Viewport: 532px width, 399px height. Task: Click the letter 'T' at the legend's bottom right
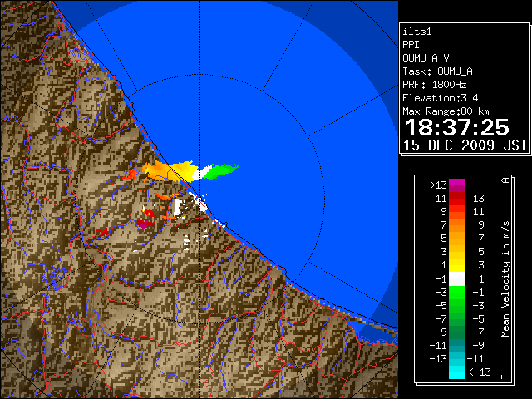505,377
